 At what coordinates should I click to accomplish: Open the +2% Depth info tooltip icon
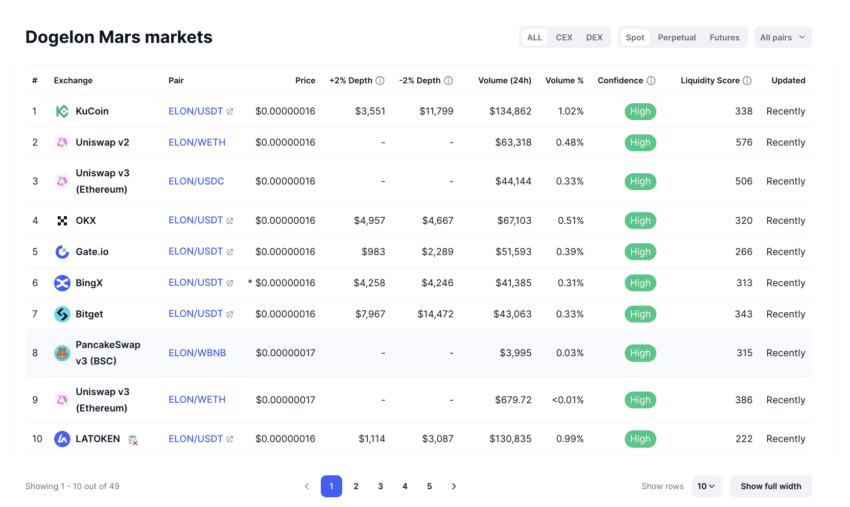[380, 80]
